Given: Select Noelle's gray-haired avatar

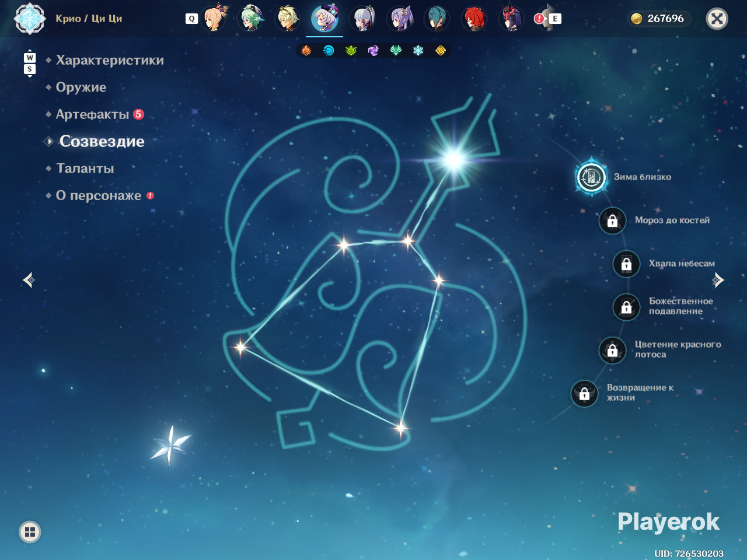Looking at the screenshot, I should [x=362, y=18].
